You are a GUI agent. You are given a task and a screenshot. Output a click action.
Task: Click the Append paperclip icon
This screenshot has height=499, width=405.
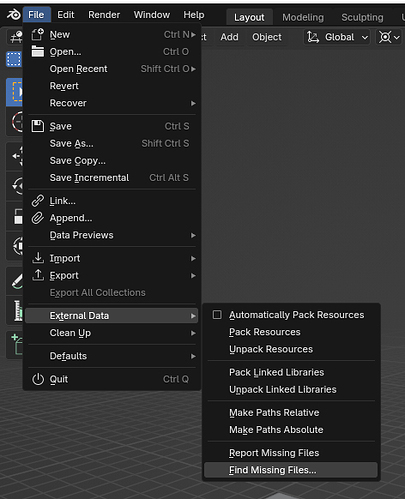click(38, 218)
